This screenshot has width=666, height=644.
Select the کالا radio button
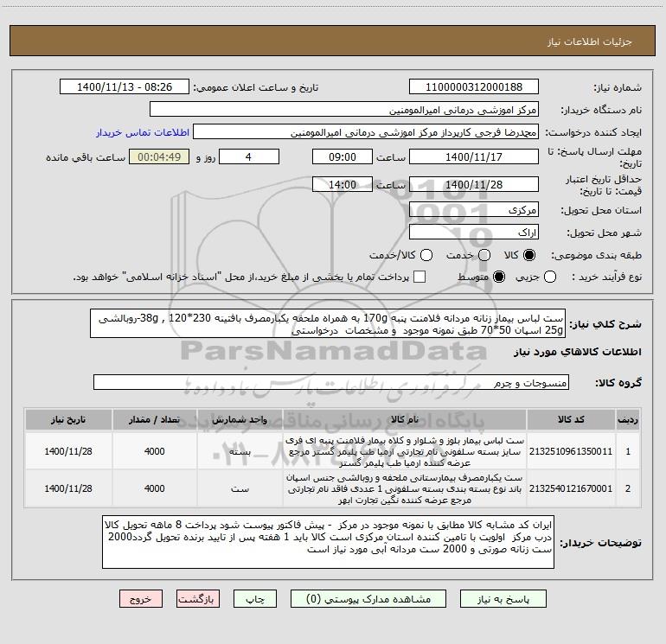[x=529, y=255]
